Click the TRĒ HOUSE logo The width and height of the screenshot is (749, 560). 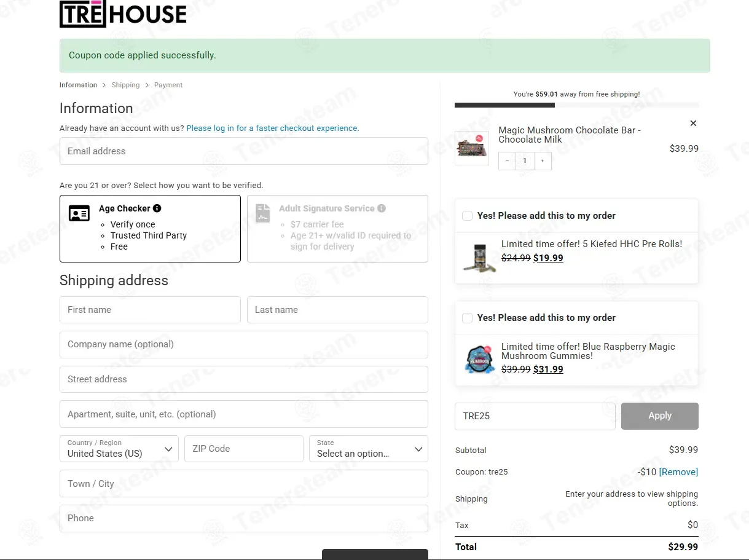pyautogui.click(x=123, y=14)
